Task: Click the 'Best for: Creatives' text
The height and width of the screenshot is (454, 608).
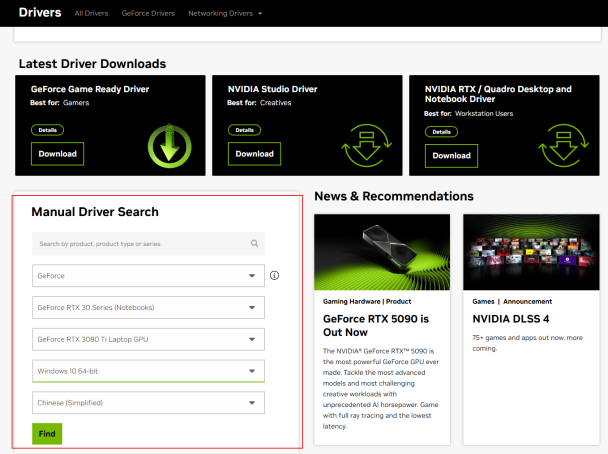Action: pos(259,103)
